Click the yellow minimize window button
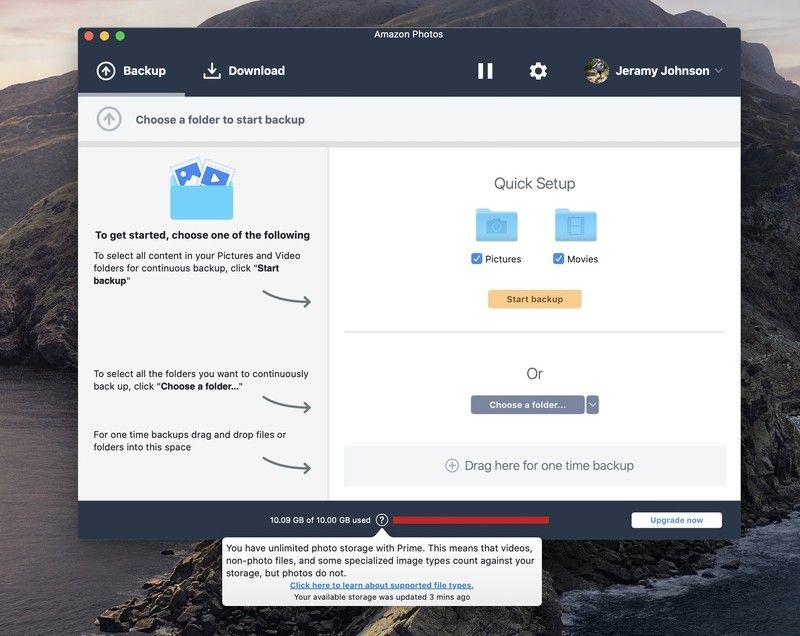 (x=105, y=36)
